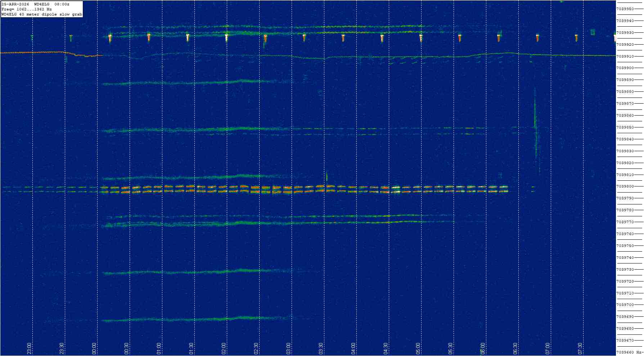Click the 23:00 time axis label
Screen dimensions: 644x356
pyautogui.click(x=29, y=348)
